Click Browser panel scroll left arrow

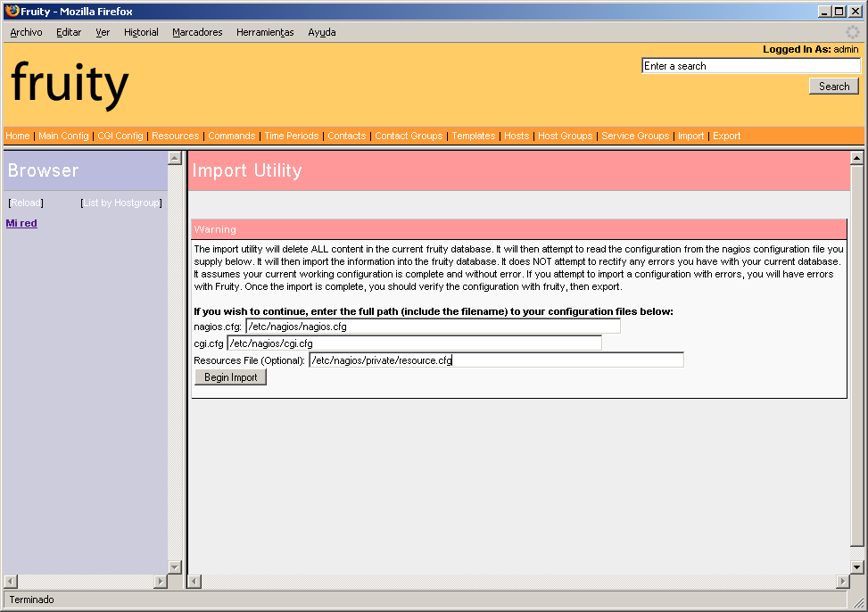pos(11,581)
